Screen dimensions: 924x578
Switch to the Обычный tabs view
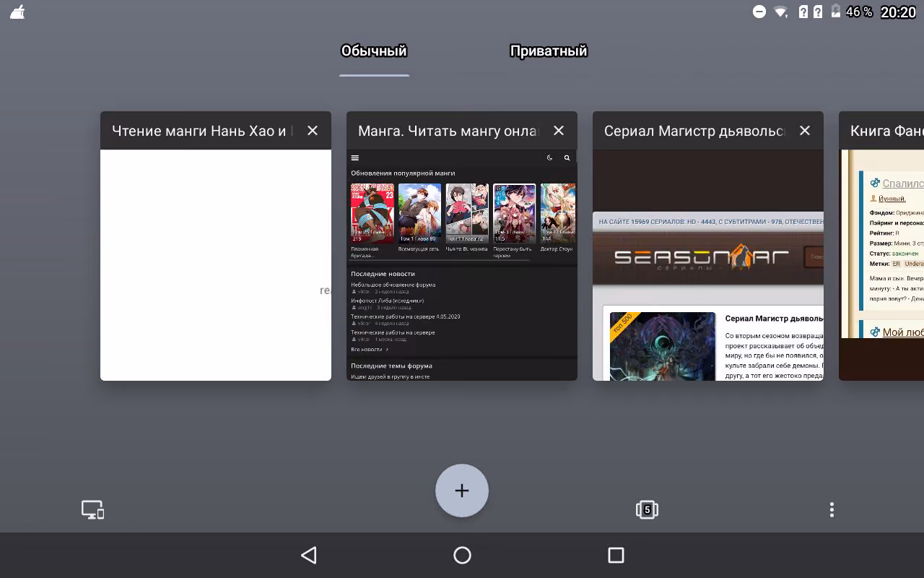click(374, 51)
